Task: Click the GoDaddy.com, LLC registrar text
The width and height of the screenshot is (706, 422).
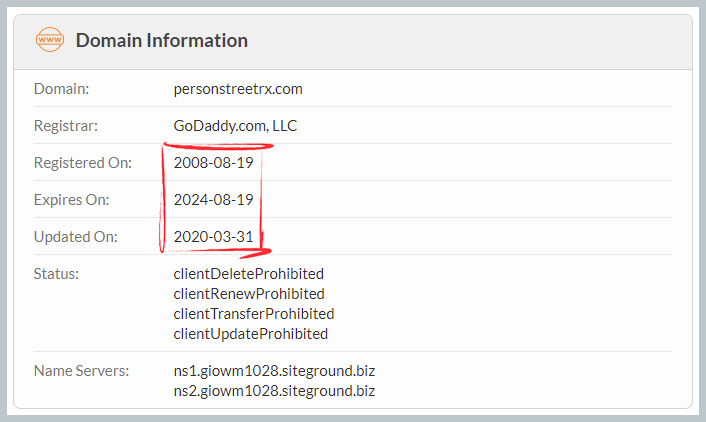Action: 235,126
